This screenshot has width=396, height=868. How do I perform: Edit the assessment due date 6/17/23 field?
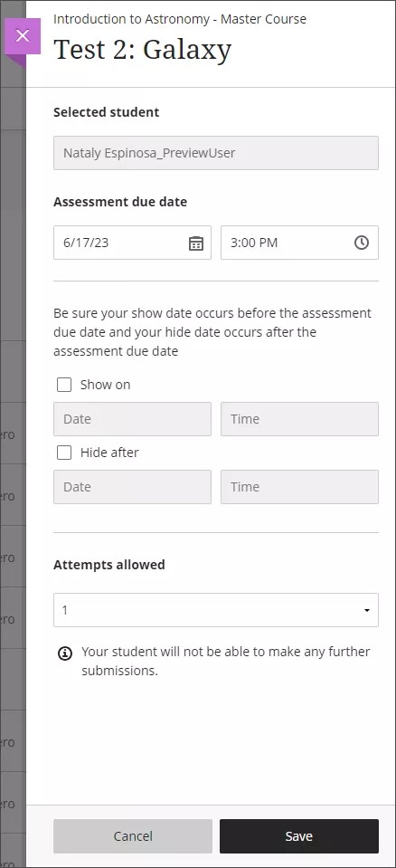point(132,243)
